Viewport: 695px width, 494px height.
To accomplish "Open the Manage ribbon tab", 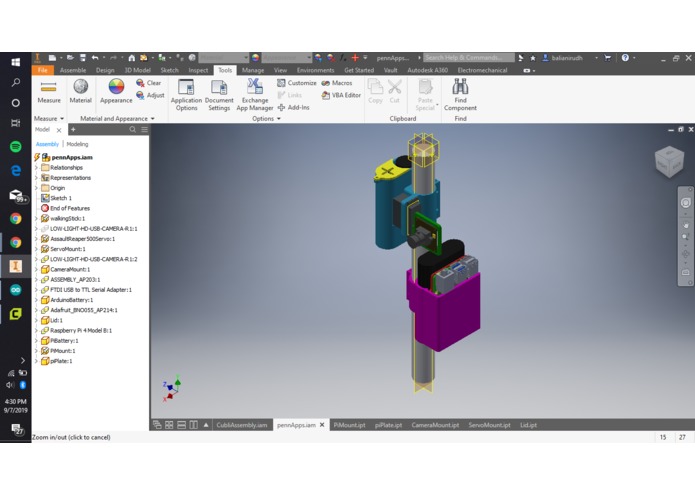I will pyautogui.click(x=253, y=70).
